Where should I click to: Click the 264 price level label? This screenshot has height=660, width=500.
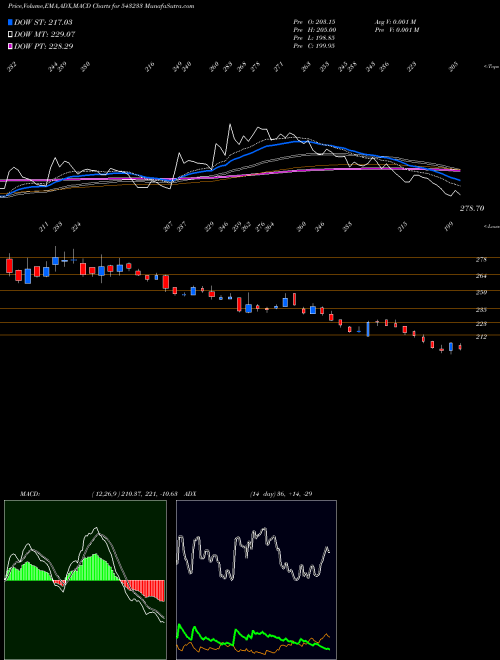[x=481, y=276]
